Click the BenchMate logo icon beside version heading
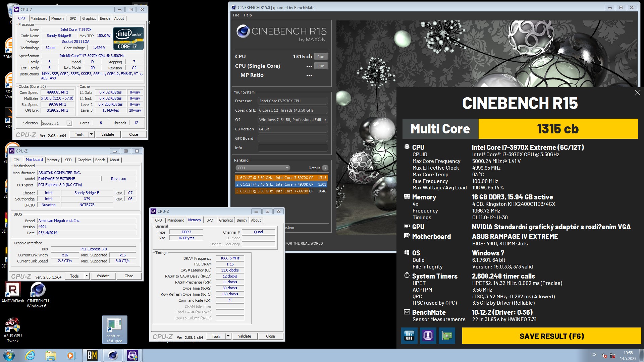The width and height of the screenshot is (644, 362). point(407,312)
